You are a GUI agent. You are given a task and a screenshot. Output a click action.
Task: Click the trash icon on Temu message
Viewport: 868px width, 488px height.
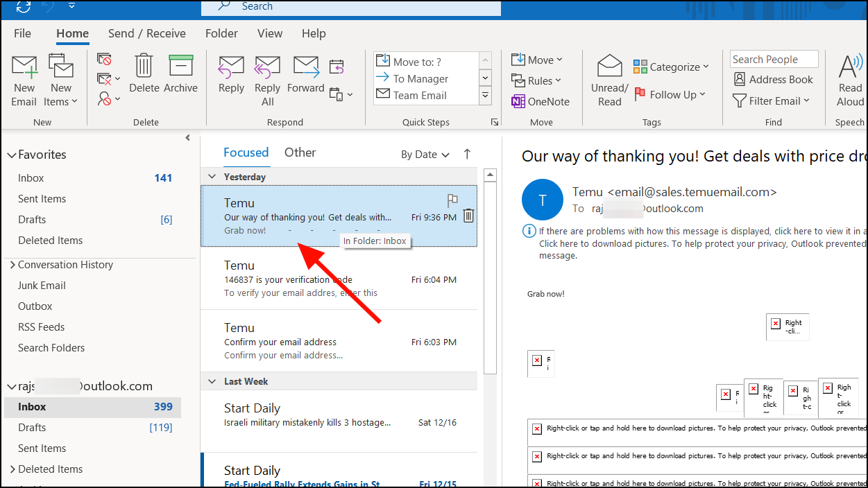[x=468, y=216]
